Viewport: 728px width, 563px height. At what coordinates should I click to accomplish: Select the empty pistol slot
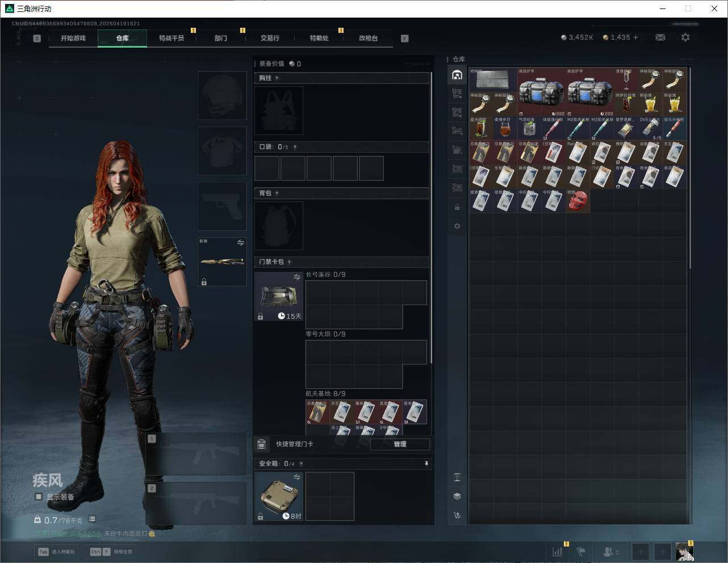pyautogui.click(x=223, y=207)
